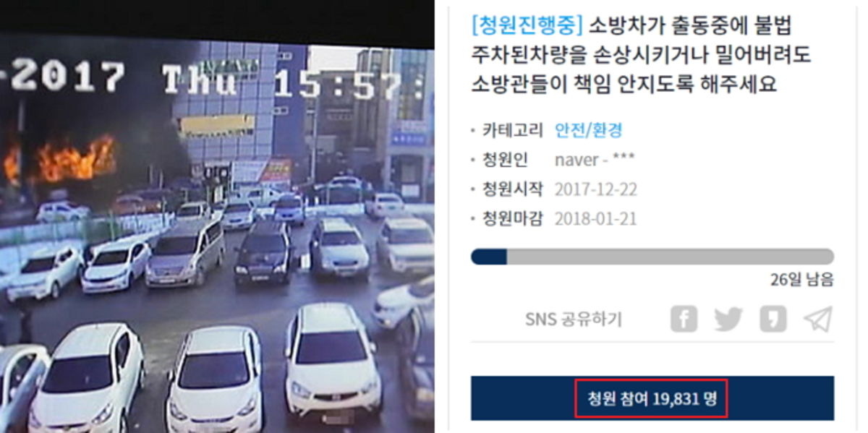Share the petition on Facebook
This screenshot has height=433, width=868.
[684, 319]
